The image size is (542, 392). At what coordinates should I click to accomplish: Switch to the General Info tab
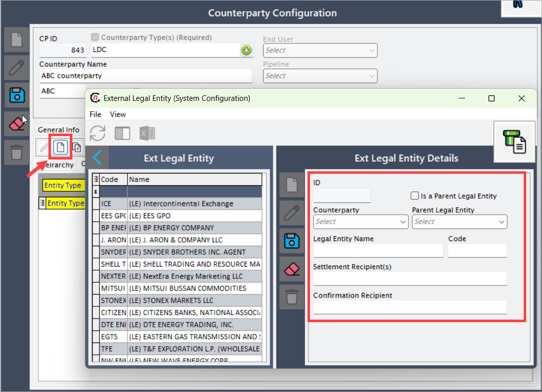coord(59,129)
